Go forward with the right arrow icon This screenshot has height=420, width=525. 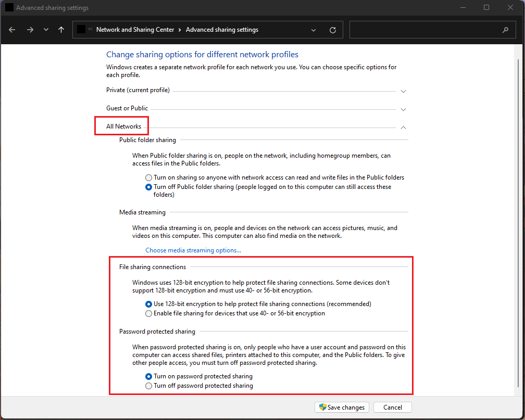30,30
